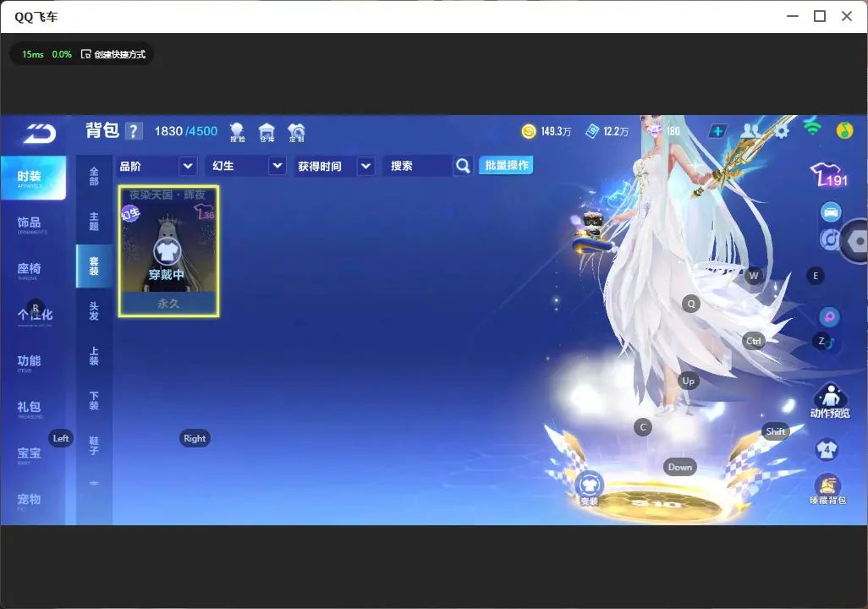
Task: Click the pink gender switch icon
Action: click(x=829, y=316)
